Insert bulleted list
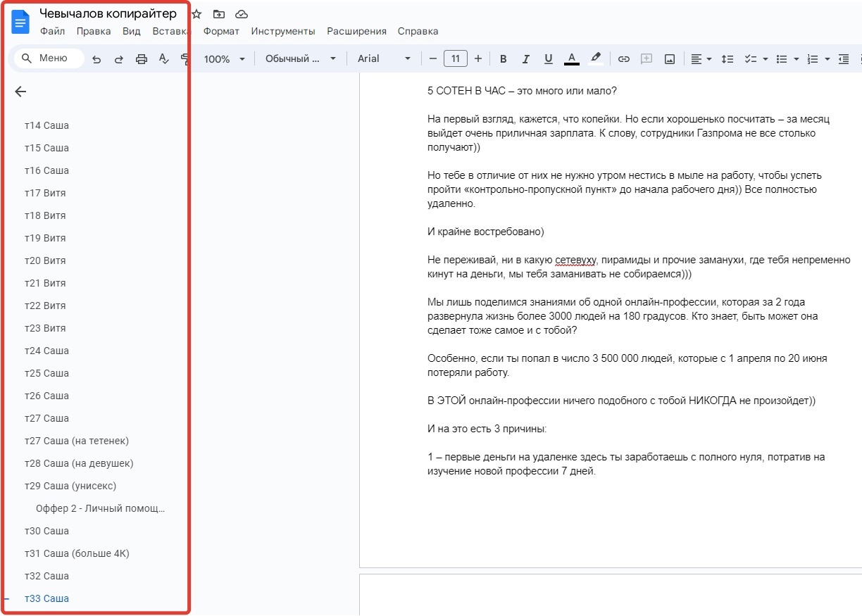Screen dimensions: 862x616 coord(781,59)
